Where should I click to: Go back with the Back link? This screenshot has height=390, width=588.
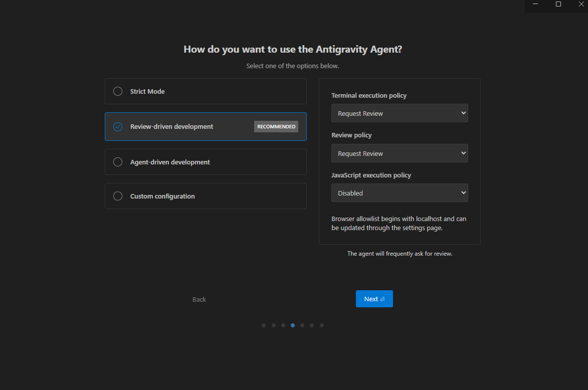[x=199, y=299]
